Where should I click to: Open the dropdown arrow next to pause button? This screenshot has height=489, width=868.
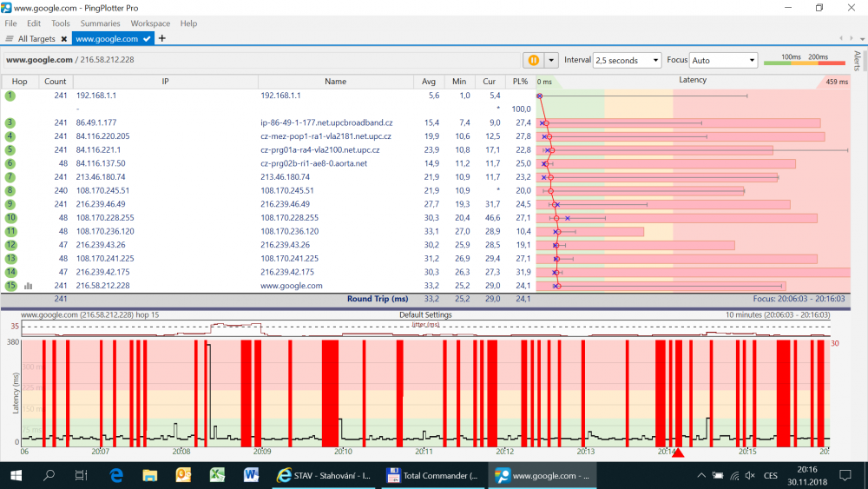click(549, 60)
